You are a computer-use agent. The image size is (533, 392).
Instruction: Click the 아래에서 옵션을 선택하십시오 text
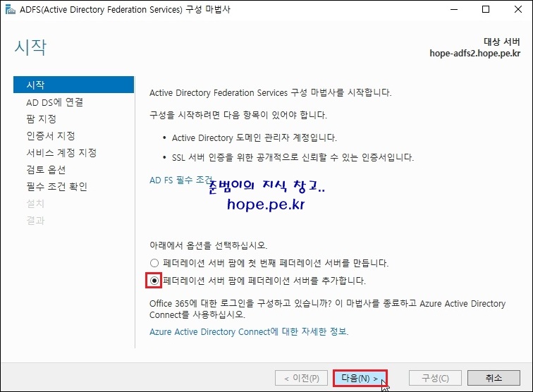[x=209, y=245]
